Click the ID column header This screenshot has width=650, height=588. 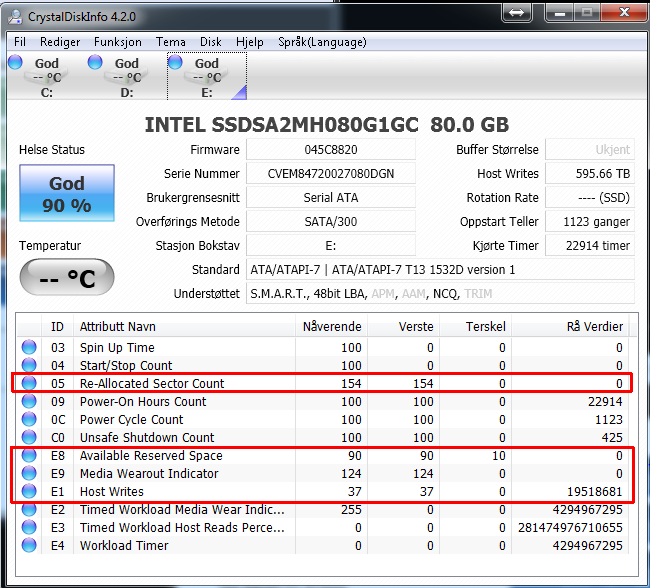pyautogui.click(x=57, y=326)
